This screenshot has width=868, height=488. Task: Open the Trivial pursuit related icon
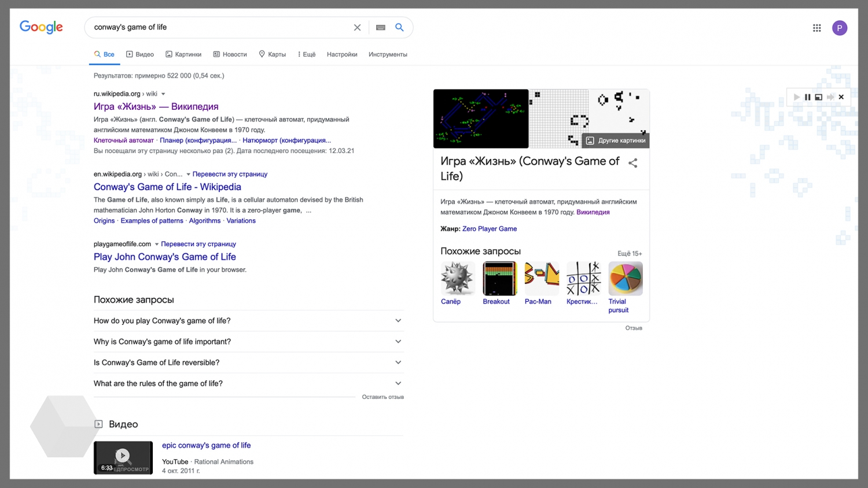(x=626, y=278)
